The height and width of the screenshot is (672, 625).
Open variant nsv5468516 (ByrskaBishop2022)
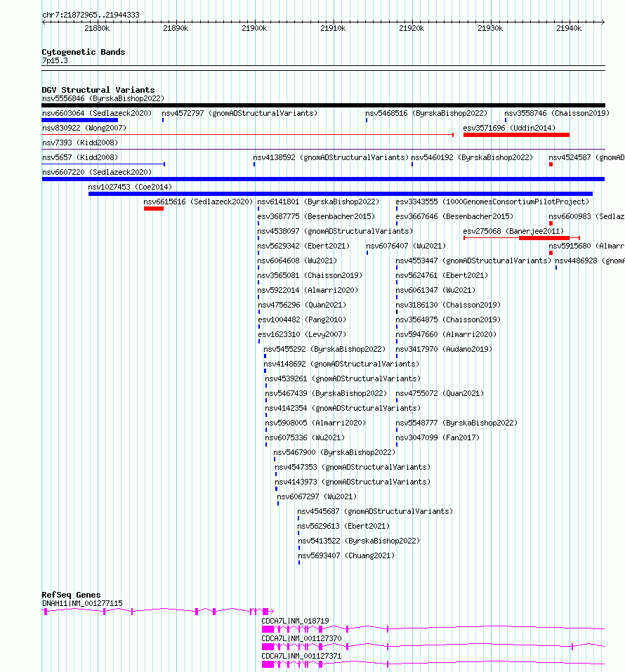point(426,113)
